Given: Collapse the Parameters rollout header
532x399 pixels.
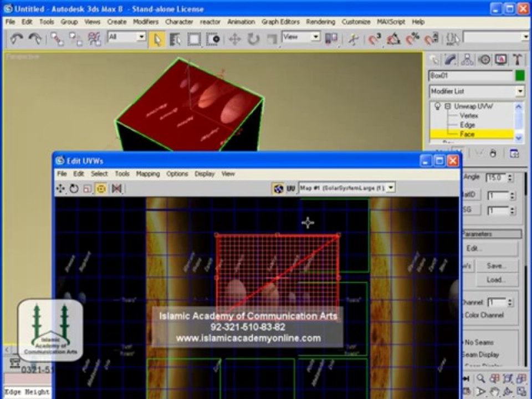Looking at the screenshot, I should [492, 234].
